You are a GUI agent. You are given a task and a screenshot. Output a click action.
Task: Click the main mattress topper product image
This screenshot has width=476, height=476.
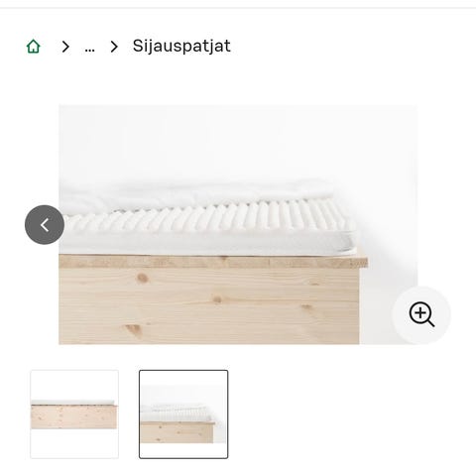tap(238, 225)
